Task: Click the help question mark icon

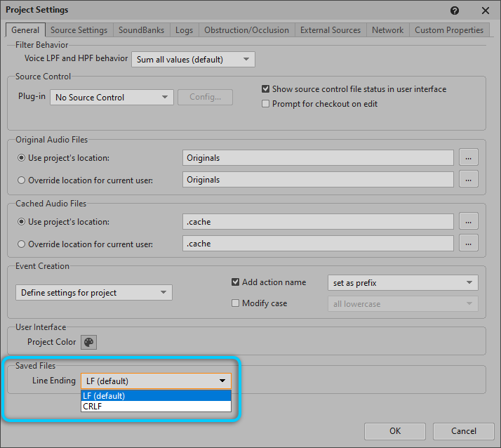Action: pyautogui.click(x=455, y=11)
